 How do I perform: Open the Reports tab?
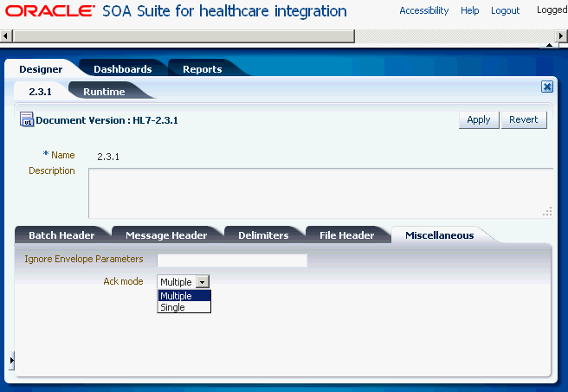point(202,69)
